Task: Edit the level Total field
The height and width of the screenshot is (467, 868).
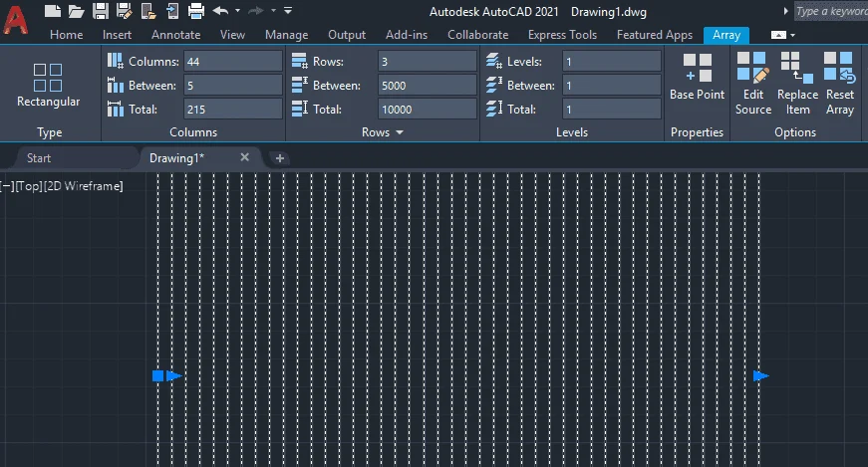Action: (x=611, y=109)
